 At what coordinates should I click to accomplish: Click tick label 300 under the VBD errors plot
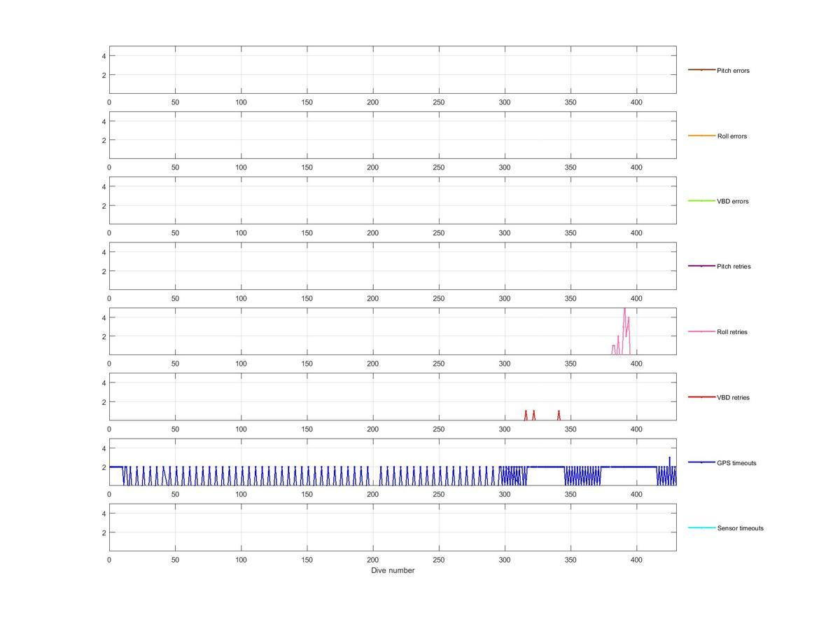pyautogui.click(x=505, y=233)
